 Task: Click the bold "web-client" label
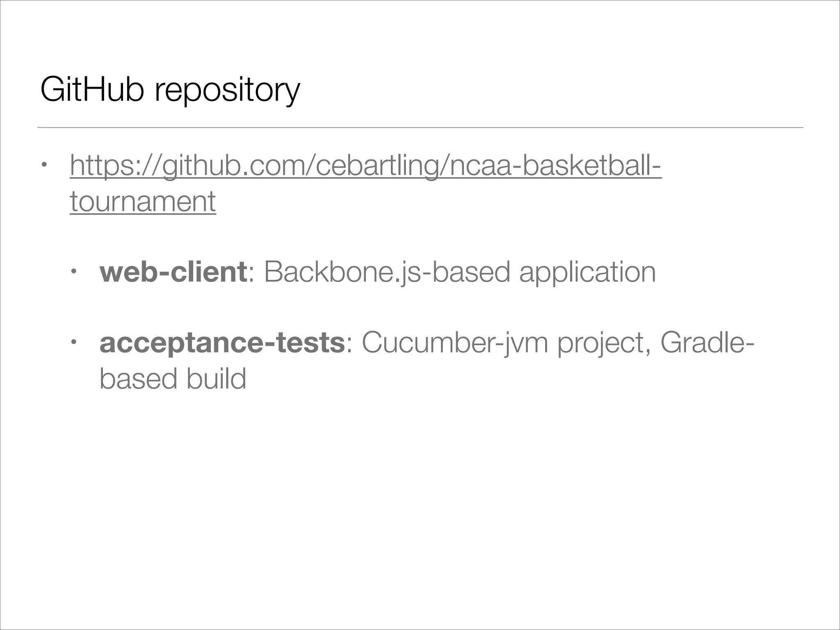click(x=173, y=272)
